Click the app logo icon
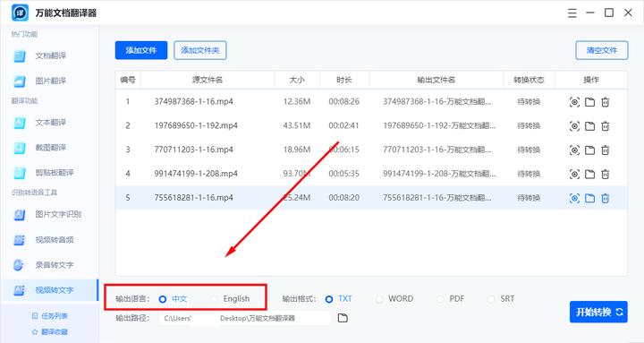The width and height of the screenshot is (644, 343). coord(20,13)
